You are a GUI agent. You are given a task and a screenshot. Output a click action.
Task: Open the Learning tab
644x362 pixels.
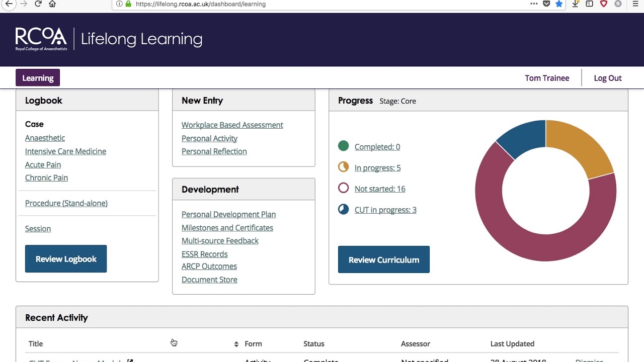pos(38,78)
